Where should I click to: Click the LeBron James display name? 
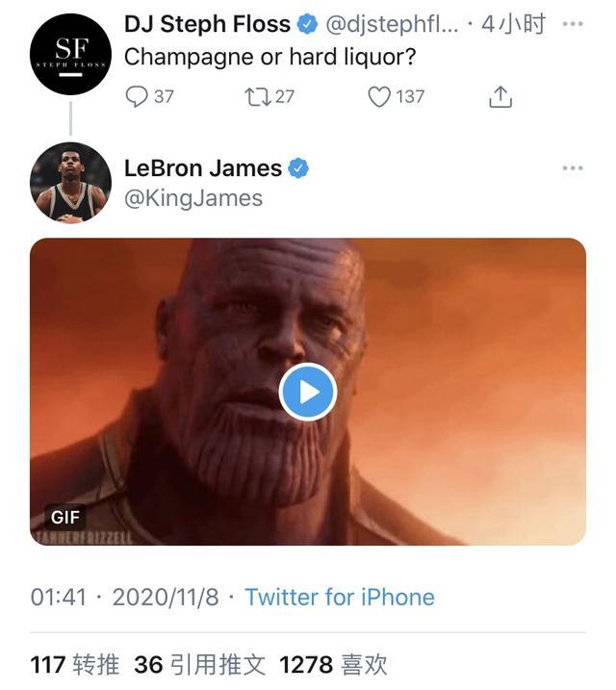click(203, 168)
